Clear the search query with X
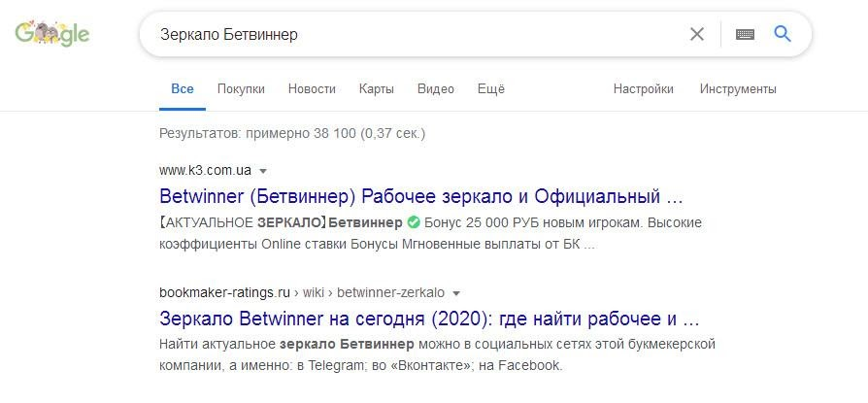Screen dimensions: 868x403 [697, 34]
